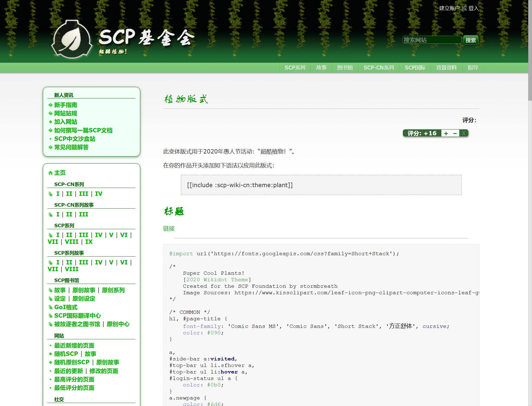Viewport: 532px width, 406px height.
Task: Open the SCP系列 top menu
Action: pos(295,68)
